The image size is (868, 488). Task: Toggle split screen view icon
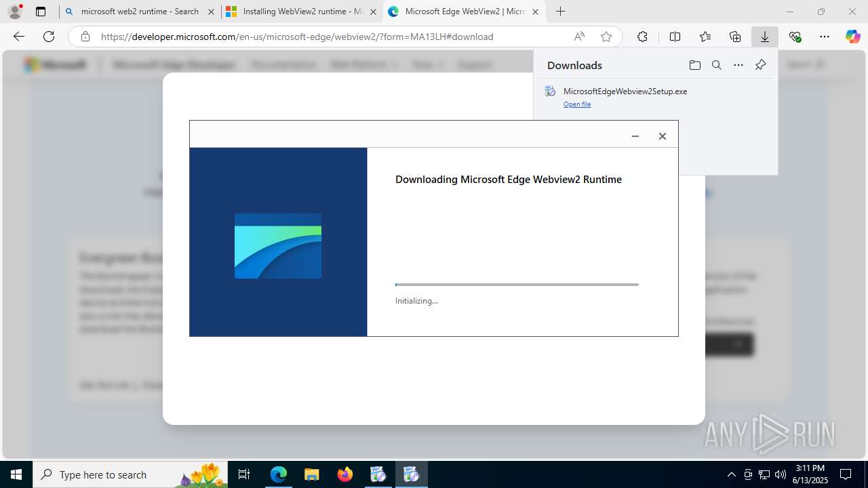pyautogui.click(x=675, y=37)
